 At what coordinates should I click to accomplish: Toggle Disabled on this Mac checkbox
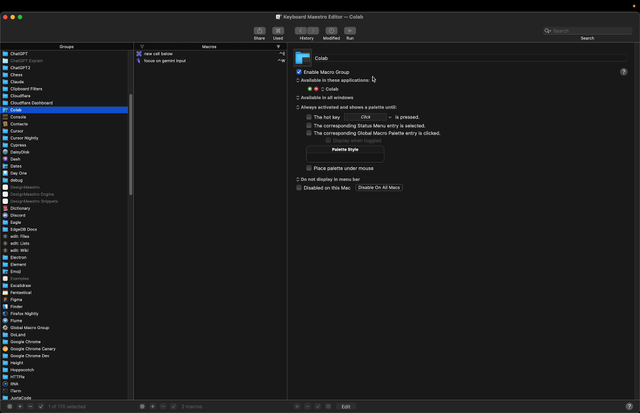tap(299, 188)
